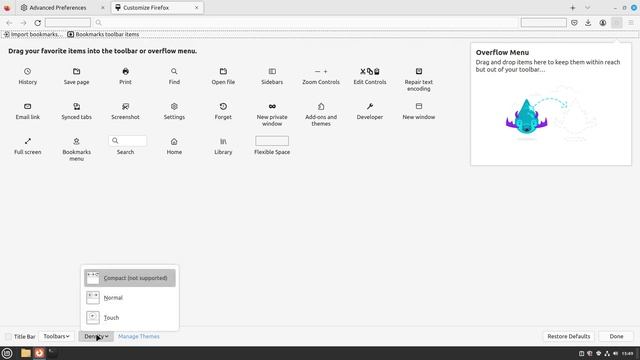640x360 pixels.
Task: Click the Zoom Controls item
Action: point(321,76)
